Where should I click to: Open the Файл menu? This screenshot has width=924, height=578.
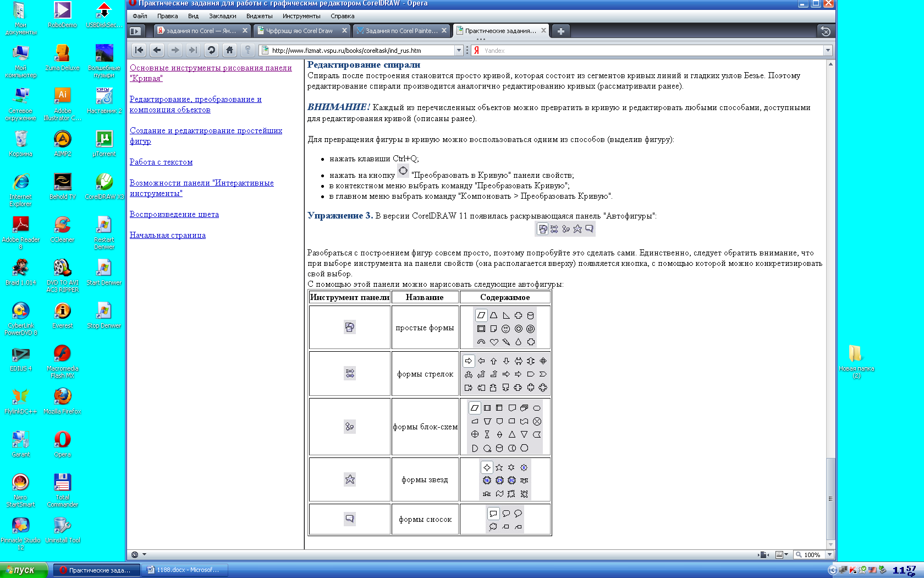coord(140,16)
